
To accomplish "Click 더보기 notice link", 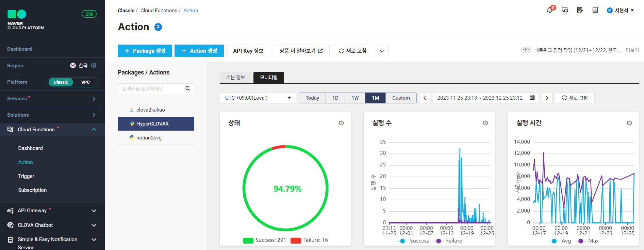I will [x=632, y=50].
